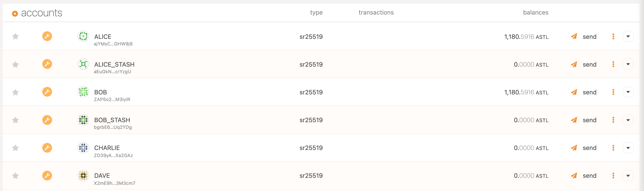
Task: Click the BOB_STASH identicon avatar
Action: [83, 120]
